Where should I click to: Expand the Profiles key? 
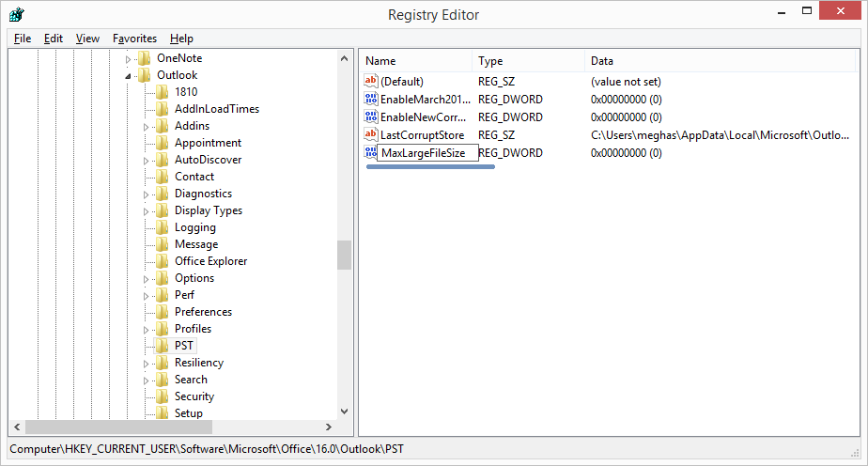(147, 330)
